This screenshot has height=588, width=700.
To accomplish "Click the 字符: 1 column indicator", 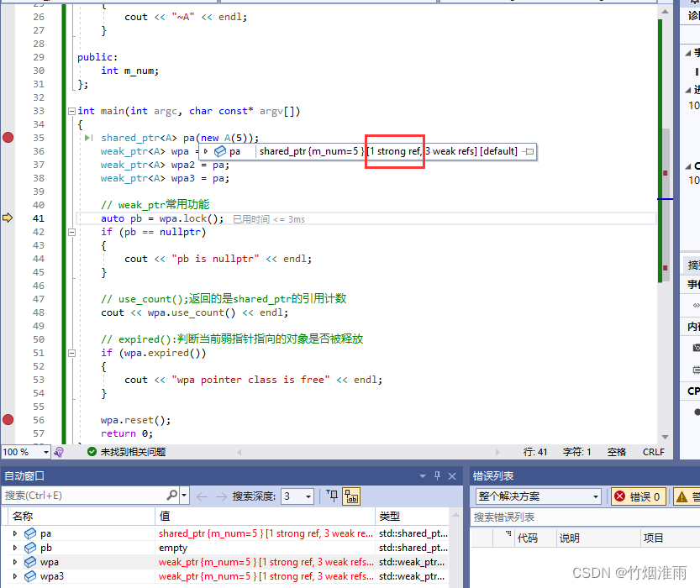I will 576,452.
